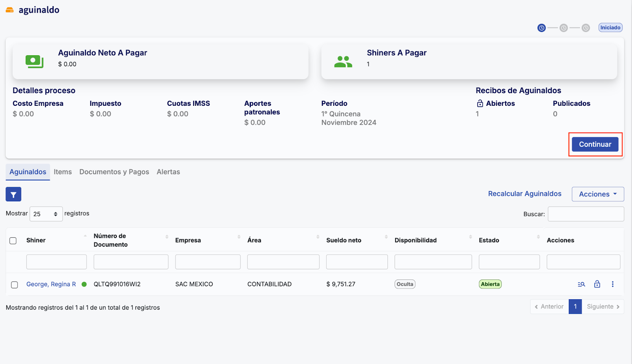This screenshot has width=632, height=364.
Task: Open detail view icon in George's row
Action: pos(581,284)
